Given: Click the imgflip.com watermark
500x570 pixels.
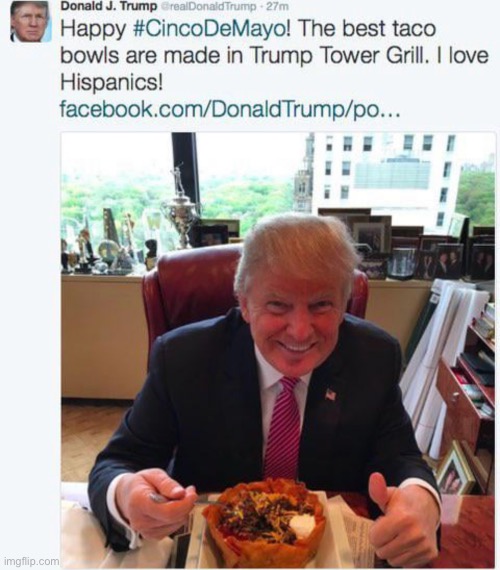Looking at the screenshot, I should coord(33,561).
